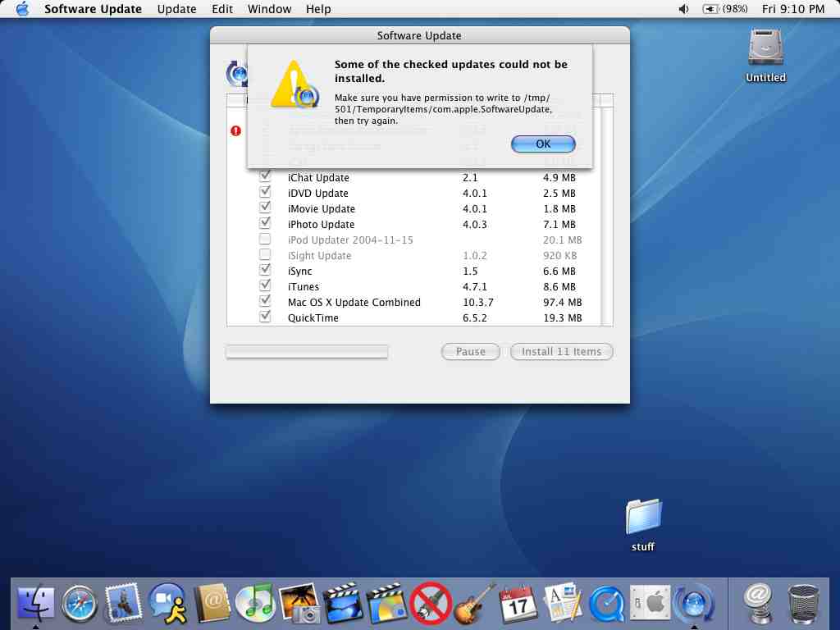Select the stuff folder on desktop
The image size is (840, 630).
[x=643, y=517]
